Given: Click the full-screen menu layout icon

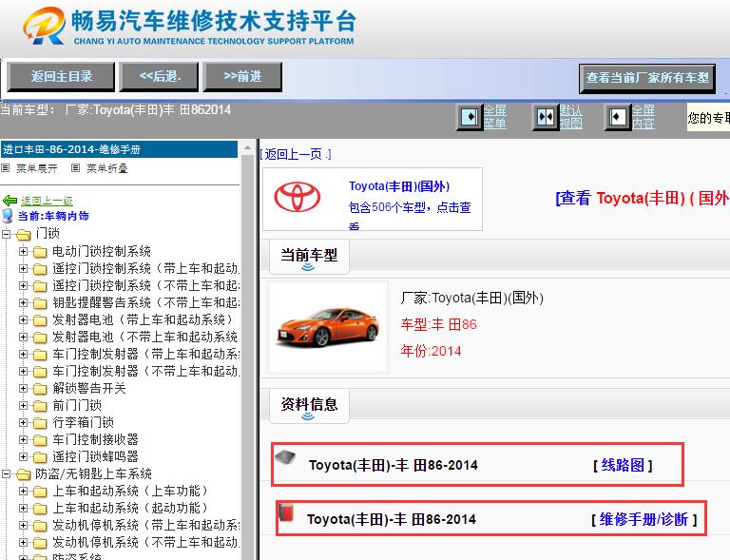Looking at the screenshot, I should tap(469, 116).
